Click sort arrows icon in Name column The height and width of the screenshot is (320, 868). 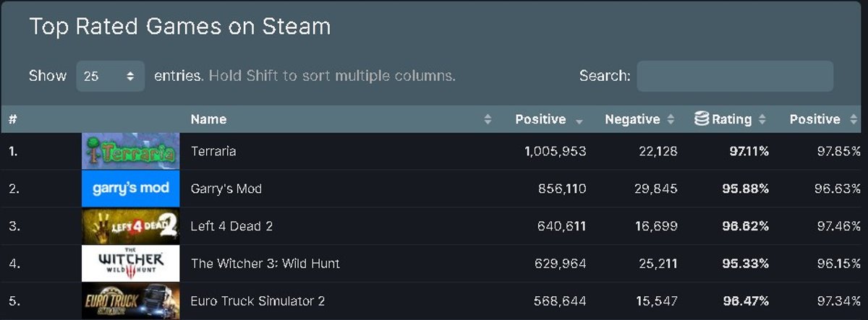(x=488, y=120)
